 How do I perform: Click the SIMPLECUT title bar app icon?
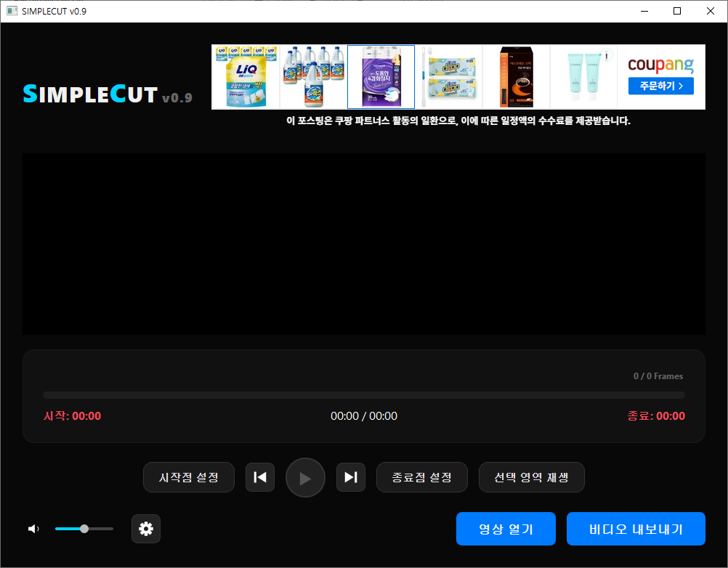(x=12, y=11)
